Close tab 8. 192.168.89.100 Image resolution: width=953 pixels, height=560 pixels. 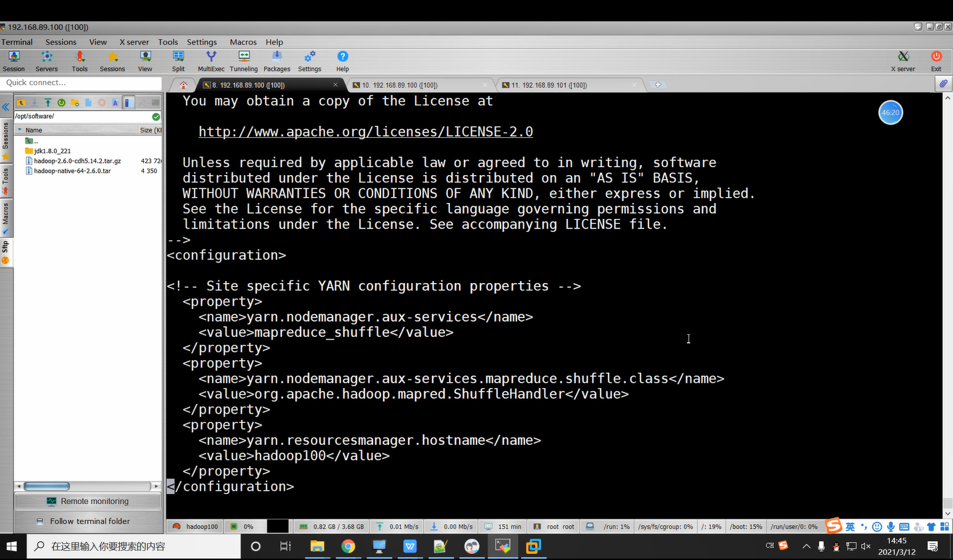tap(335, 85)
